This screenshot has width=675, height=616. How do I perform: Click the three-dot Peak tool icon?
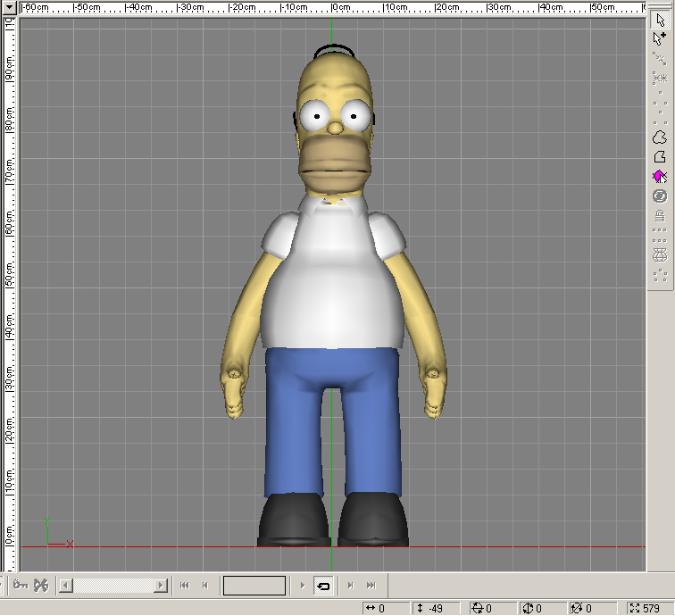click(660, 98)
